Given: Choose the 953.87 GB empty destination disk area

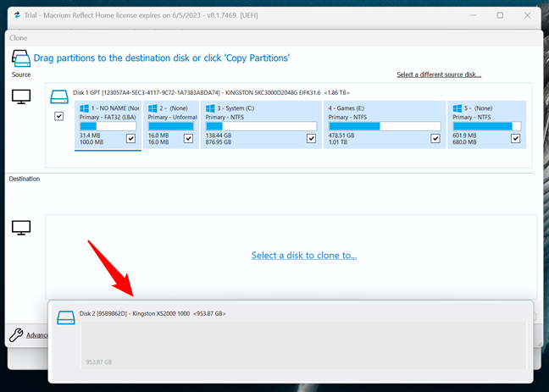Looking at the screenshot, I should 303,345.
